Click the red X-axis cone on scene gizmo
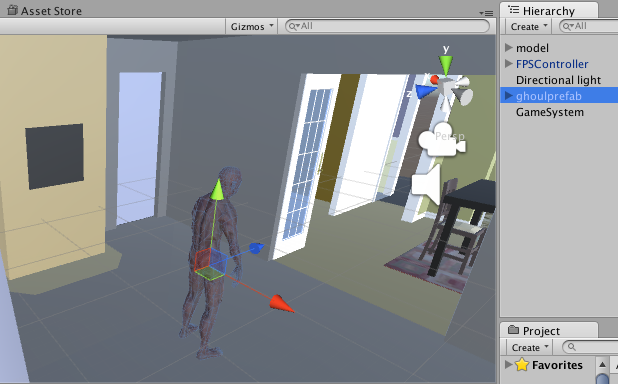Viewport: 618px width, 384px height. pos(434,80)
